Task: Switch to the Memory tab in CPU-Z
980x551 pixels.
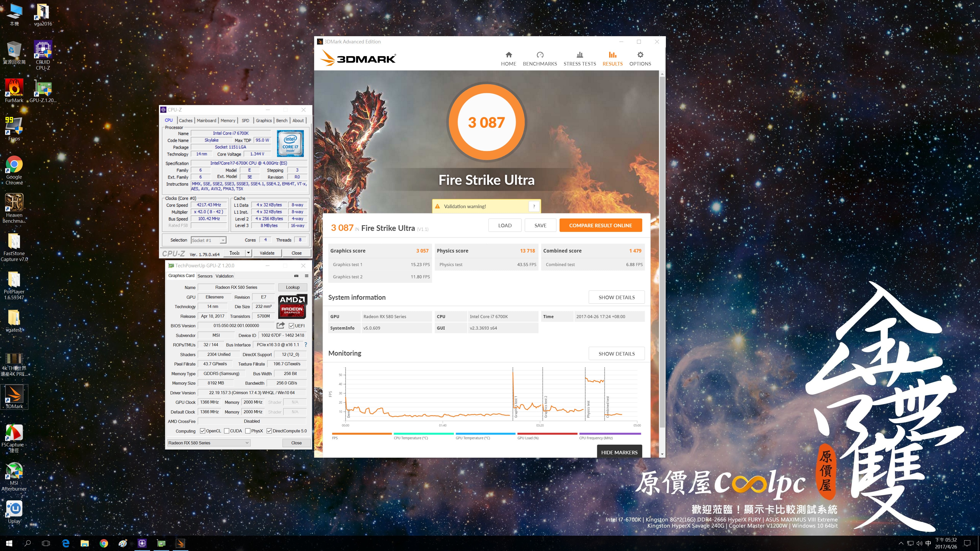Action: [x=228, y=121]
